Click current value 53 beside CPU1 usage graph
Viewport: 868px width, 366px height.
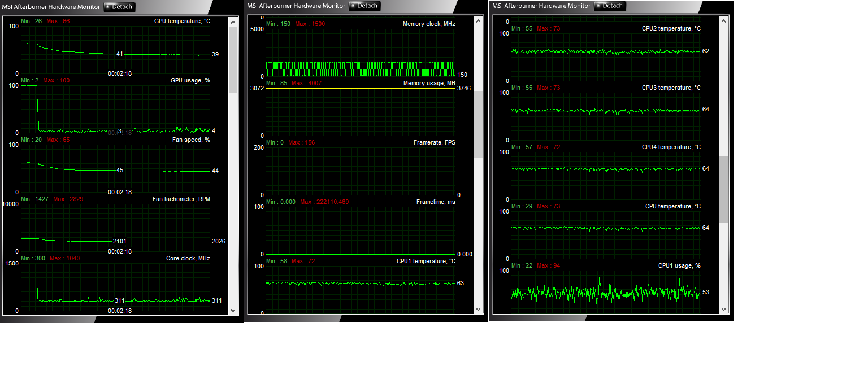pyautogui.click(x=706, y=292)
